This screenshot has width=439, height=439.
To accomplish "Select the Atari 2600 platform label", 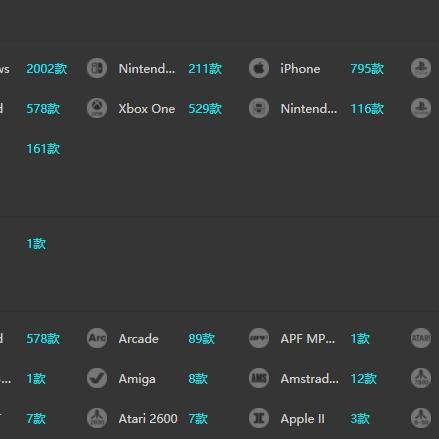I will 148,419.
